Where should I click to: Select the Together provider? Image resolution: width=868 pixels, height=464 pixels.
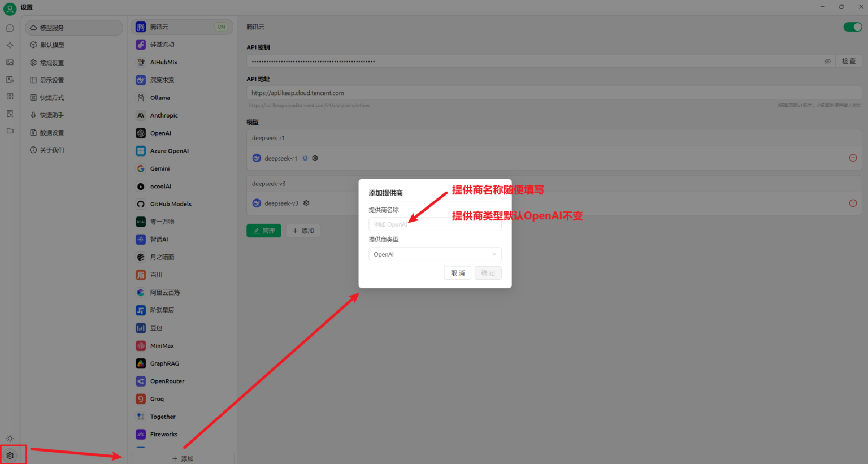coord(182,417)
